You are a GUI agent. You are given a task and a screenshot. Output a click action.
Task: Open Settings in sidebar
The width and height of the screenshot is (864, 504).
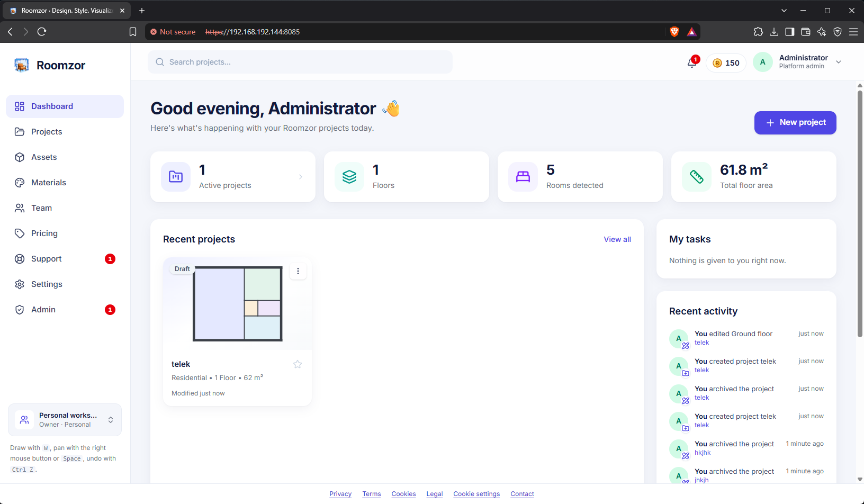click(x=65, y=284)
